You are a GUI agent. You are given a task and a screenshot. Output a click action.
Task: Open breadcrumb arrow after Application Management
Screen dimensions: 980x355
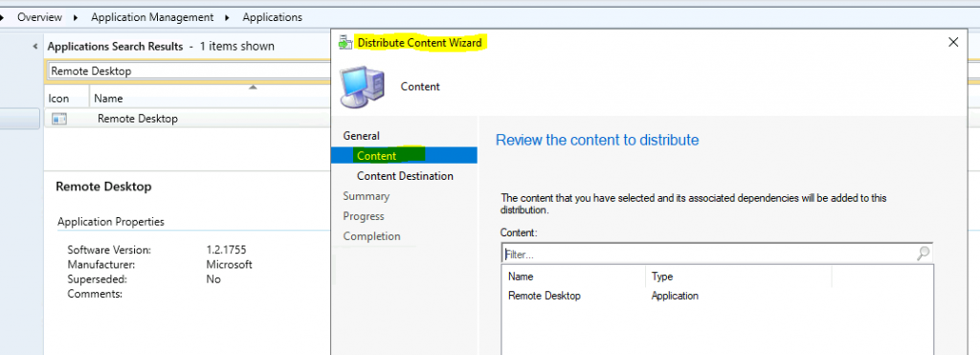click(x=227, y=17)
